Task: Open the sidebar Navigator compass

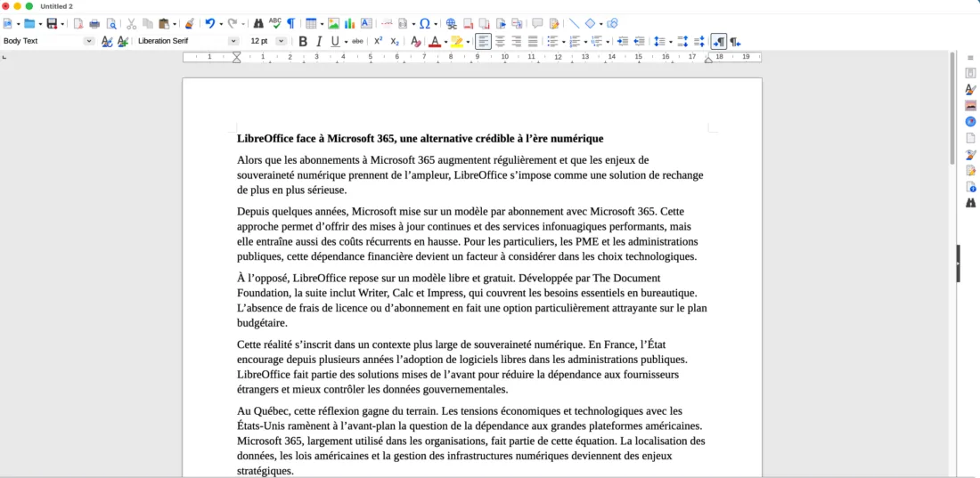Action: (970, 122)
